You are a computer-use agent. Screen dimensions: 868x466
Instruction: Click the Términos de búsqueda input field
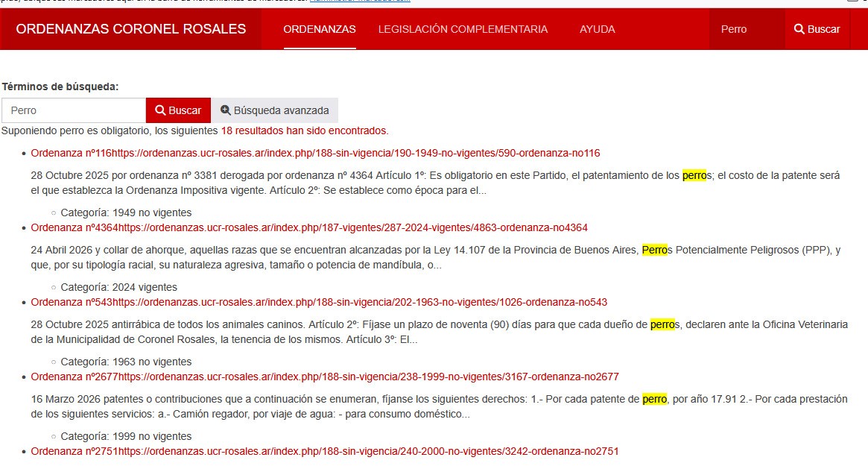tap(74, 110)
